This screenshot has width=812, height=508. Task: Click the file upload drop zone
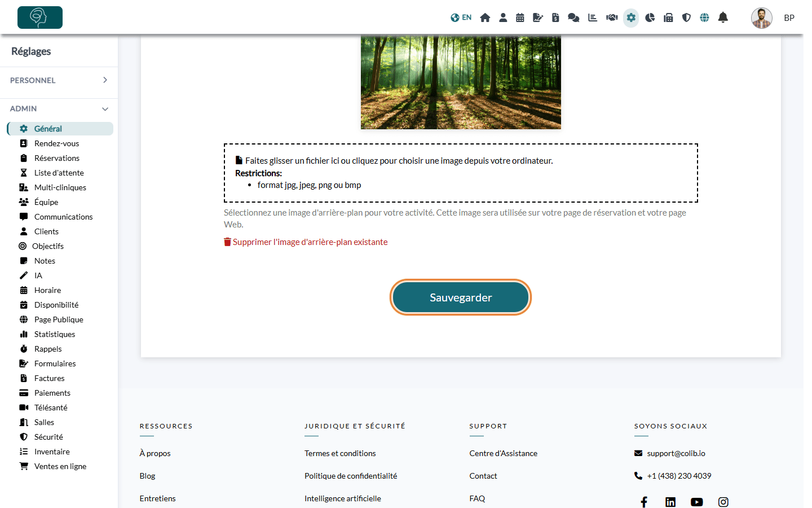461,173
